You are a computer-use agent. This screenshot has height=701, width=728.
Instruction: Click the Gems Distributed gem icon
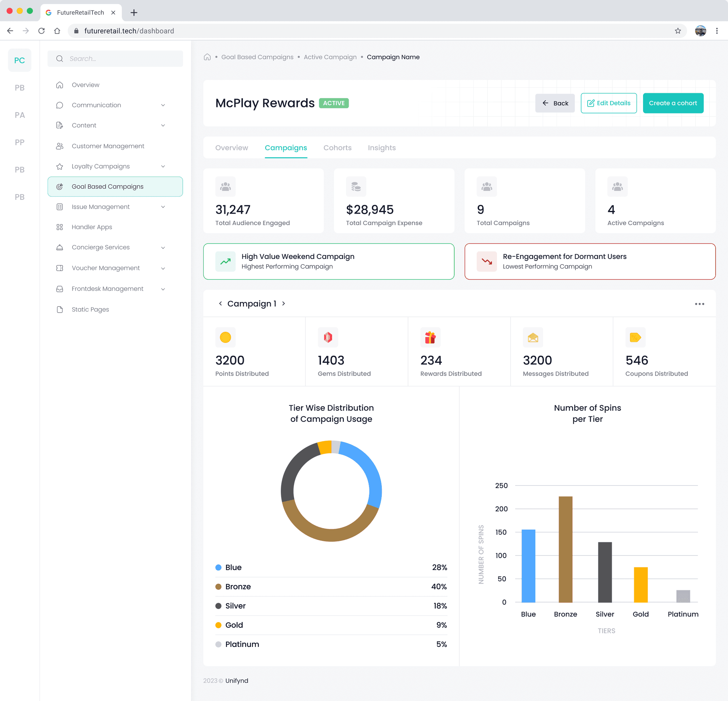[328, 337]
